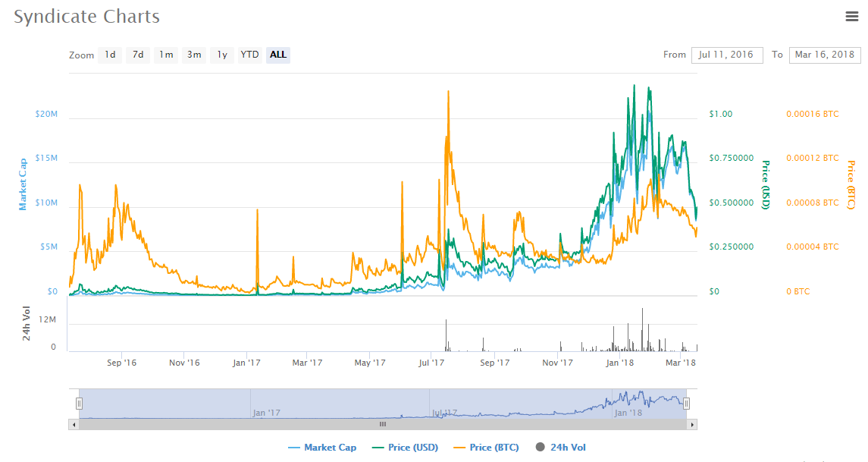
Task: Click the navigator horizontal scrollbar thumb
Action: point(383,425)
